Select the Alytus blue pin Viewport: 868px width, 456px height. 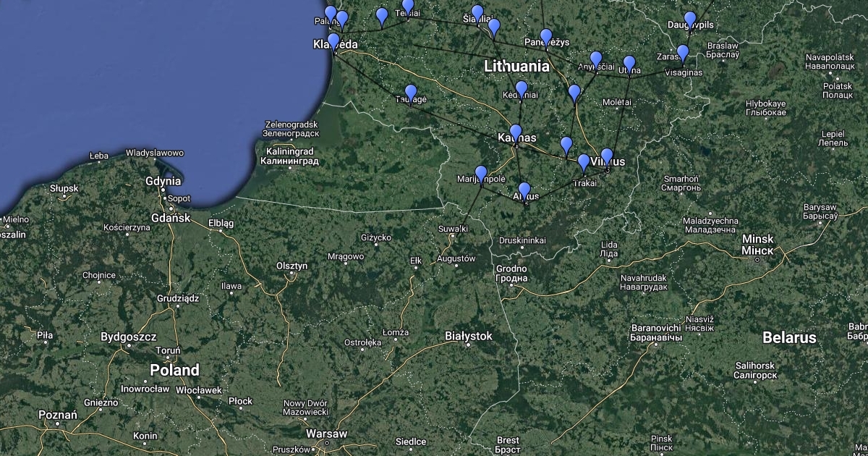524,191
